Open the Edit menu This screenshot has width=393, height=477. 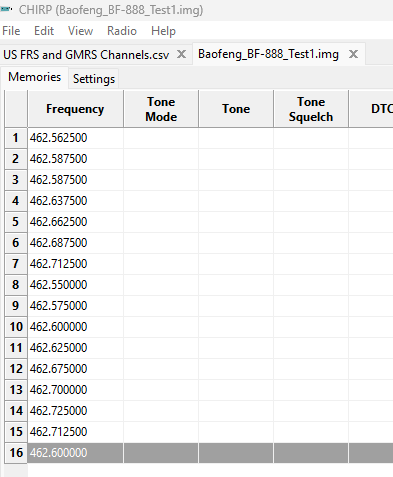(44, 31)
